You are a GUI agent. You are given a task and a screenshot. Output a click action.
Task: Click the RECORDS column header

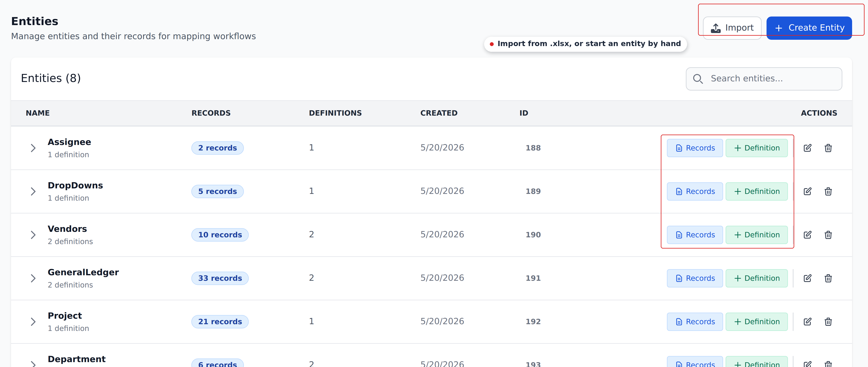[211, 113]
